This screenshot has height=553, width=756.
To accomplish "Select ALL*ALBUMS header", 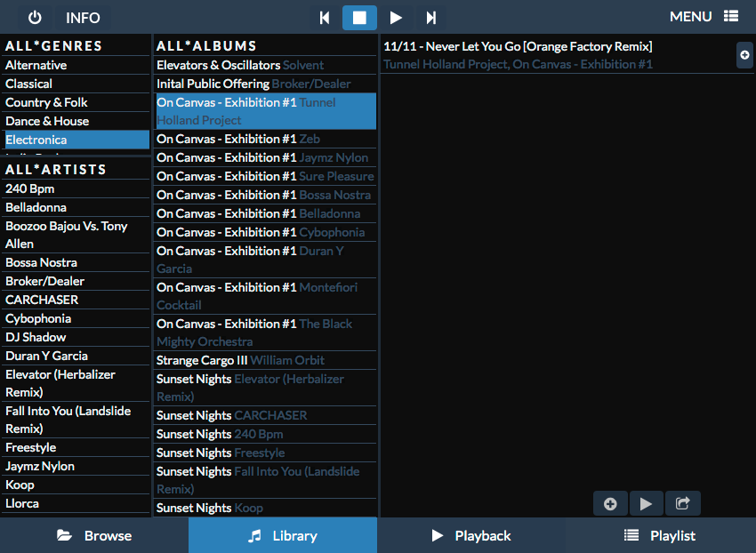I will point(265,46).
